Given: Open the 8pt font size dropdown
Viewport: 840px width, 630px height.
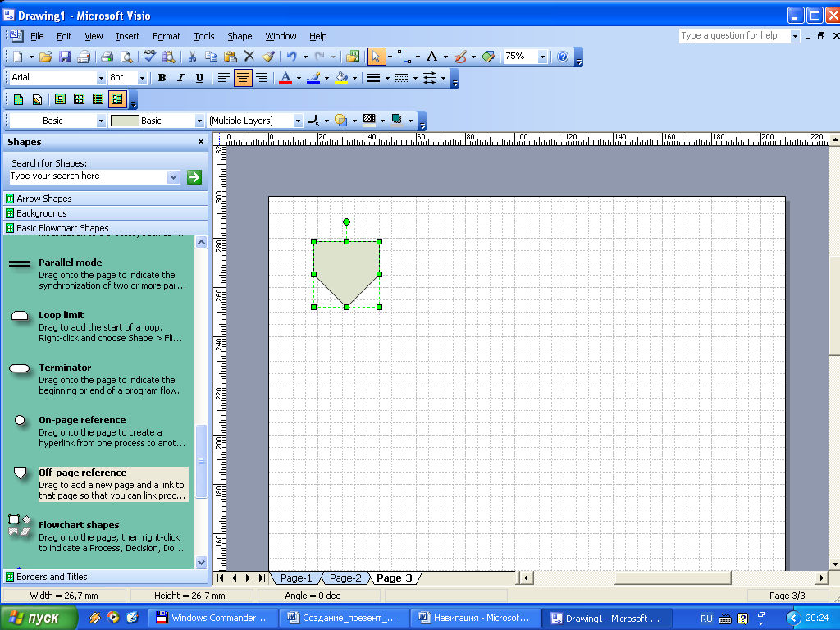Looking at the screenshot, I should click(142, 78).
